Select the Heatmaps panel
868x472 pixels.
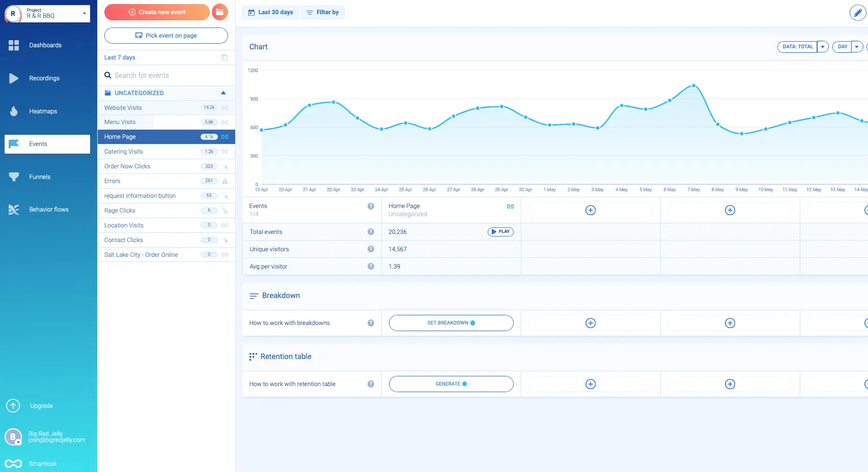pyautogui.click(x=44, y=111)
